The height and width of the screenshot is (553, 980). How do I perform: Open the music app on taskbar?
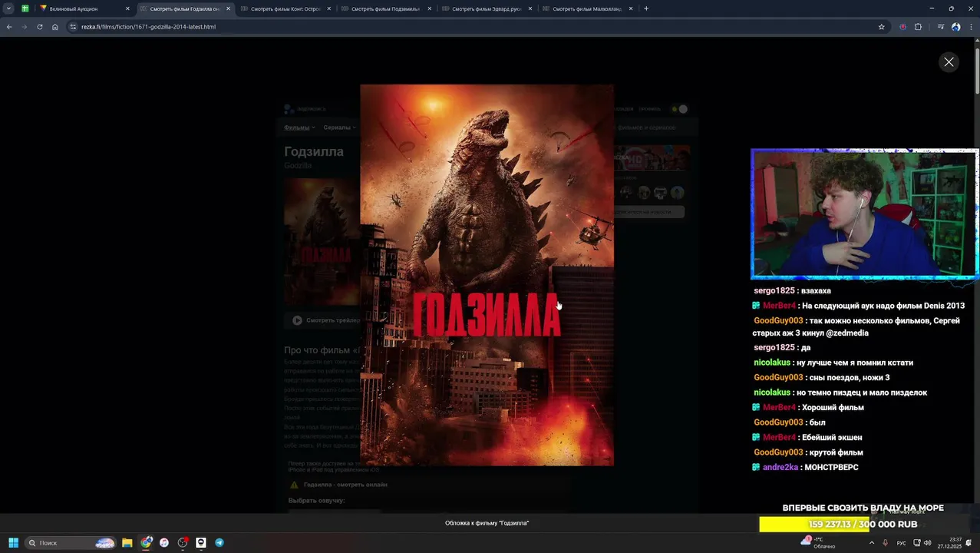tap(164, 543)
